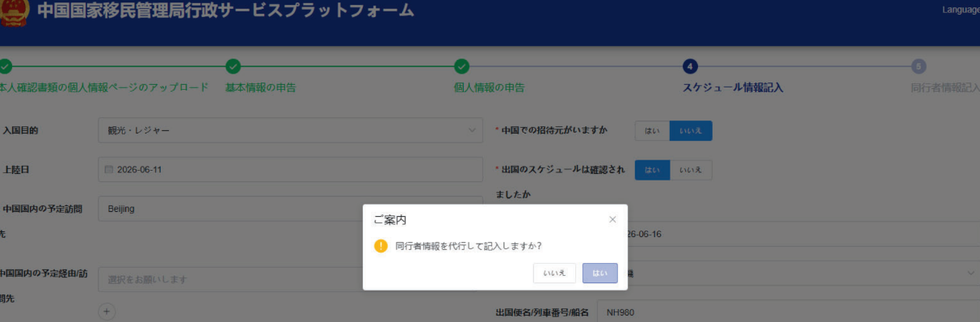
Task: Select いいえ for the 出国のスケジュール confirmation
Action: coord(691,170)
